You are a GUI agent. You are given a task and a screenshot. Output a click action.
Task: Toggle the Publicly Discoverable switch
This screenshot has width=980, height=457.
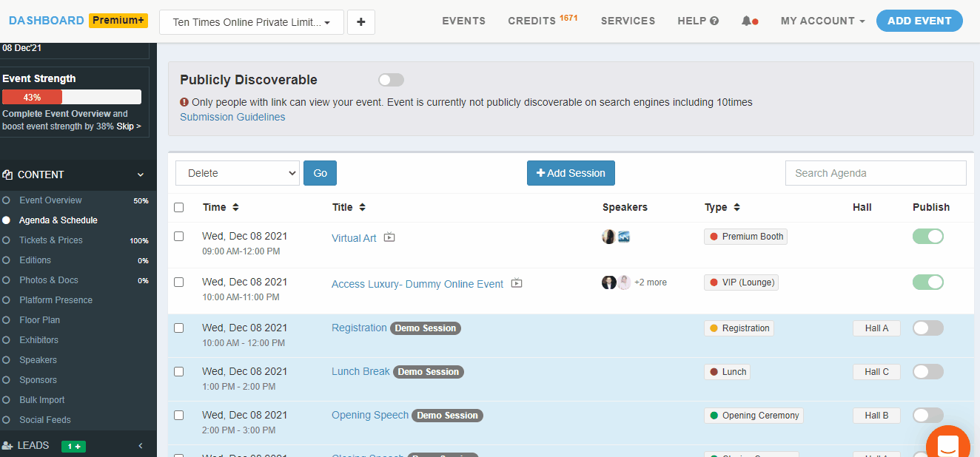click(391, 80)
